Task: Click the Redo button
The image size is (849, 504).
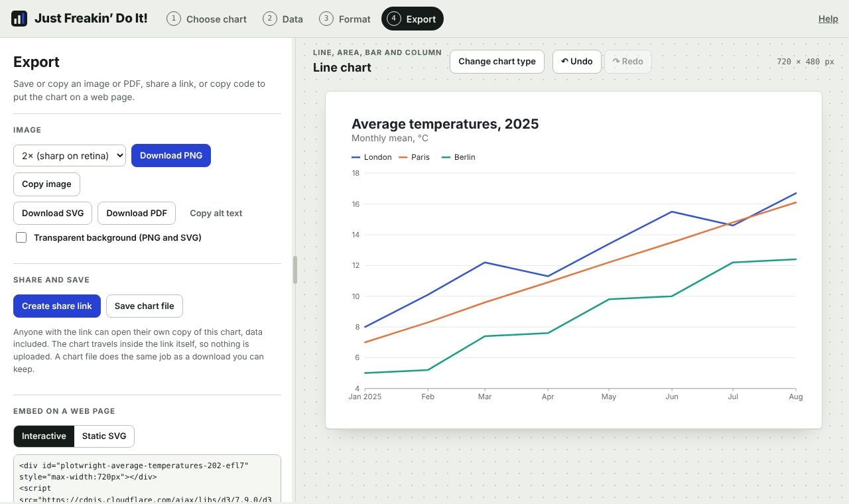Action: [x=628, y=62]
